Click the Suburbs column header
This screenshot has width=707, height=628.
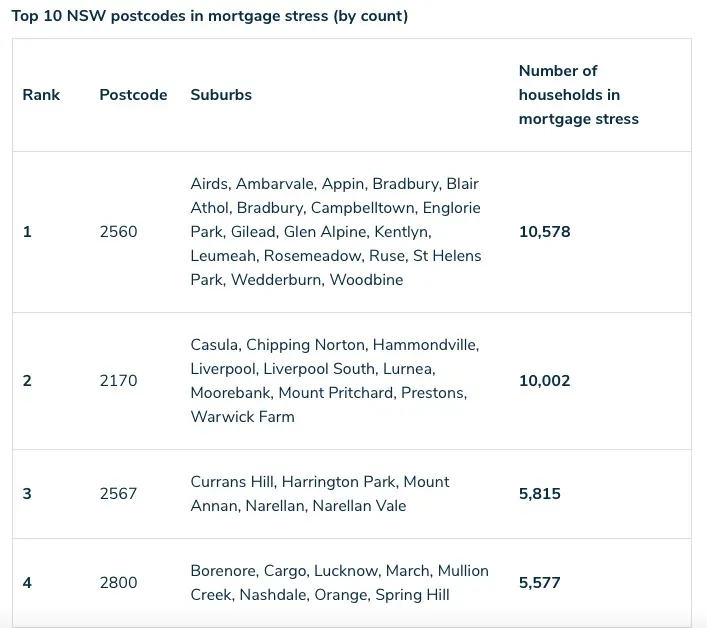221,95
